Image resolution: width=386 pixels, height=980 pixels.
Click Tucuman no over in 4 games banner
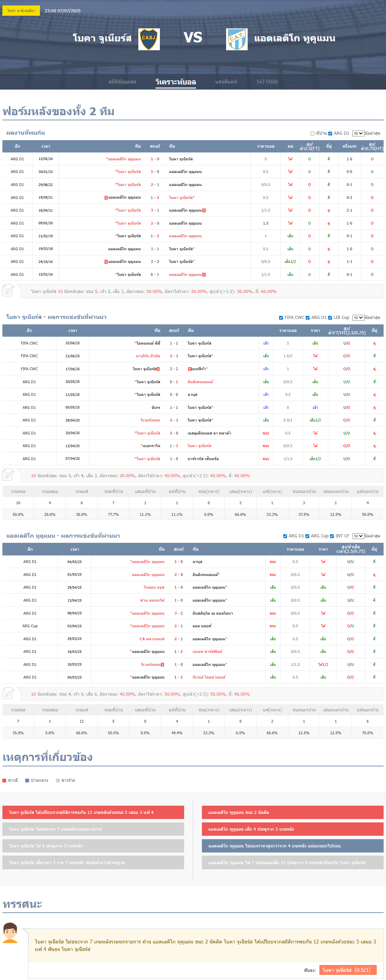[x=292, y=846]
